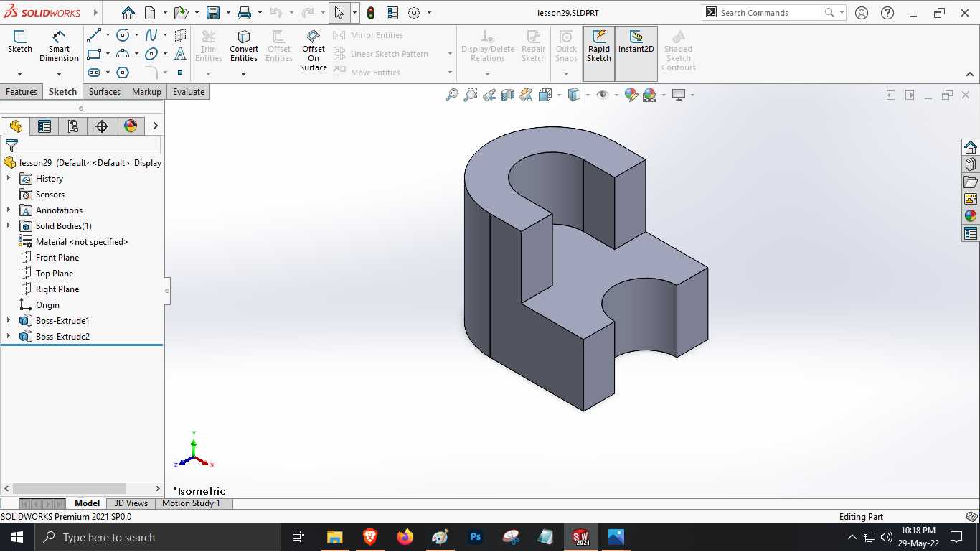The width and height of the screenshot is (980, 560).
Task: Click Convert Entities tool
Action: click(244, 46)
